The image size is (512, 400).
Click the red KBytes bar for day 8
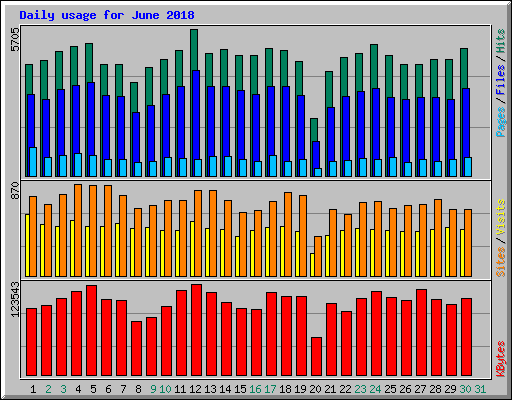(x=136, y=349)
